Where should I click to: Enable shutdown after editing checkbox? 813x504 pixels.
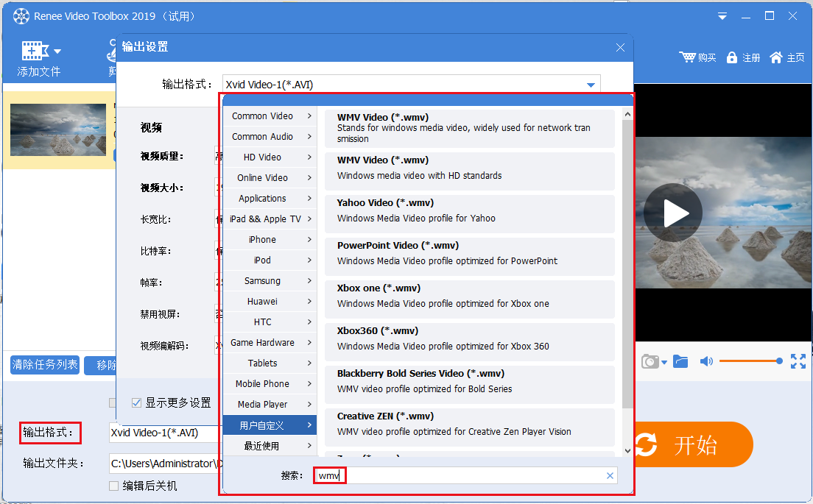(113, 486)
